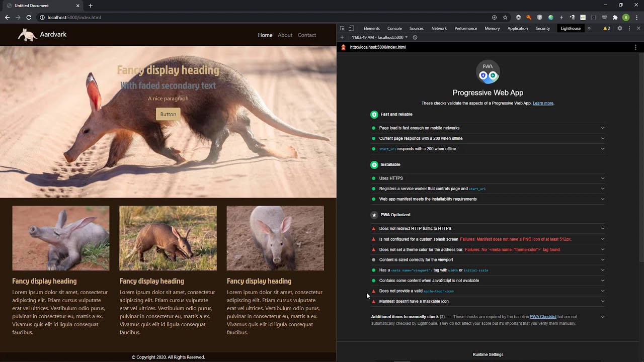
Task: Switch to the Console tab
Action: pyautogui.click(x=394, y=28)
